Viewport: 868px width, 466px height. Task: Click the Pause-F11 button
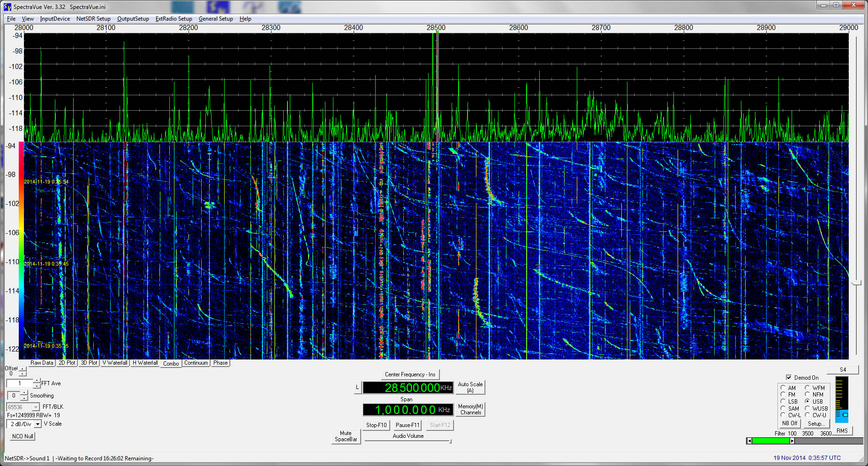point(408,425)
